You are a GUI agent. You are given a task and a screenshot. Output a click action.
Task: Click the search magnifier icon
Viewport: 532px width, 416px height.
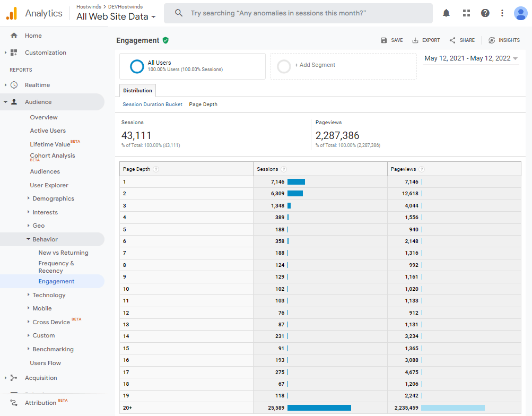[178, 13]
